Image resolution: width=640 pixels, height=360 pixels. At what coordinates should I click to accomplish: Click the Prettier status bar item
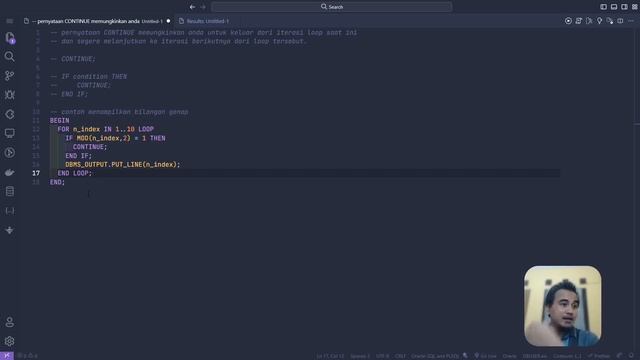(x=599, y=356)
